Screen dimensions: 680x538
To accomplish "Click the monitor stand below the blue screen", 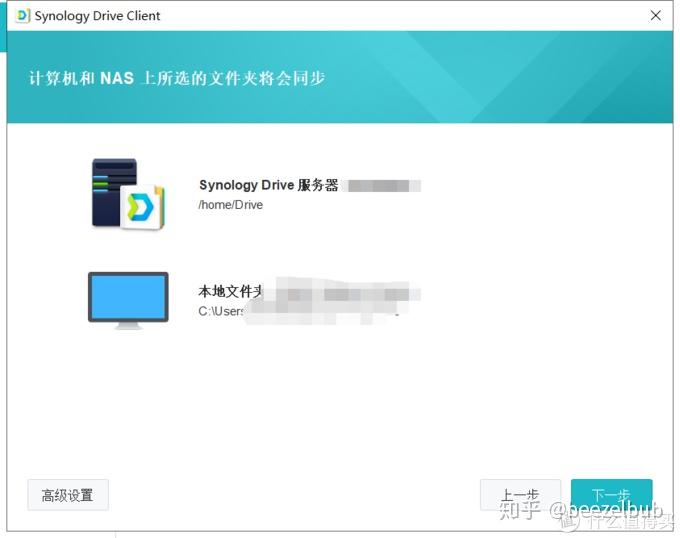I will pyautogui.click(x=128, y=326).
